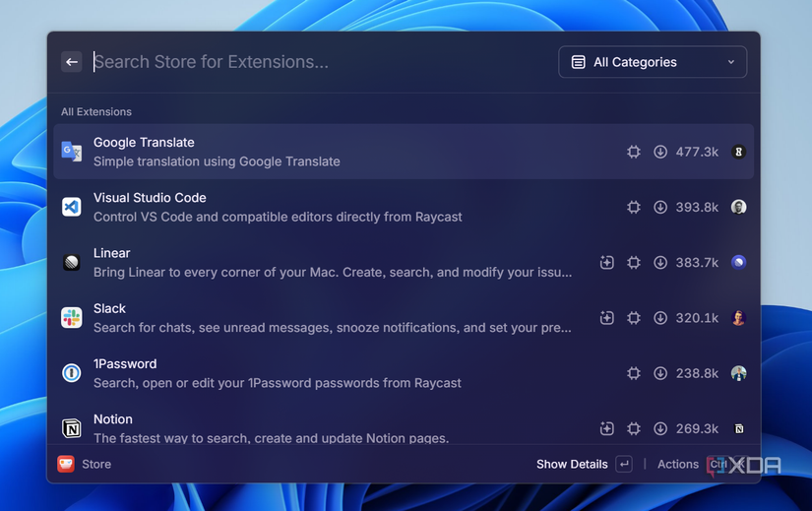Click the commands icon in Linear row
Viewport: 812px width, 511px height.
tap(633, 263)
